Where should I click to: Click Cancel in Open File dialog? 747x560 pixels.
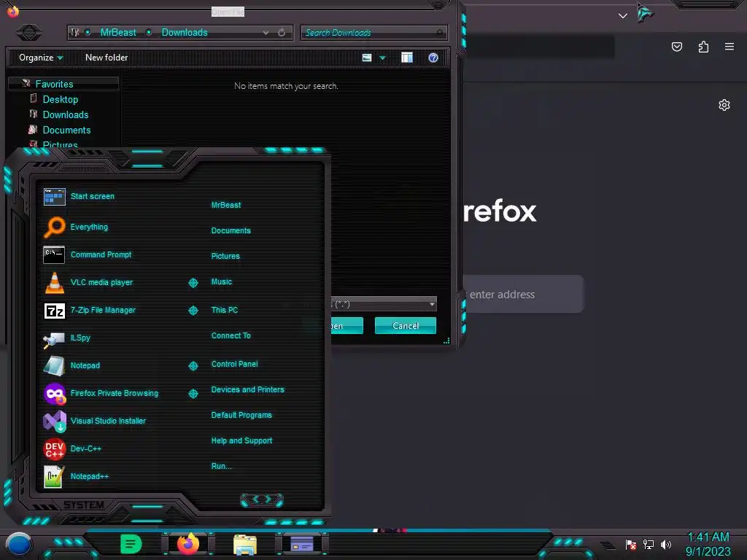[x=406, y=326]
